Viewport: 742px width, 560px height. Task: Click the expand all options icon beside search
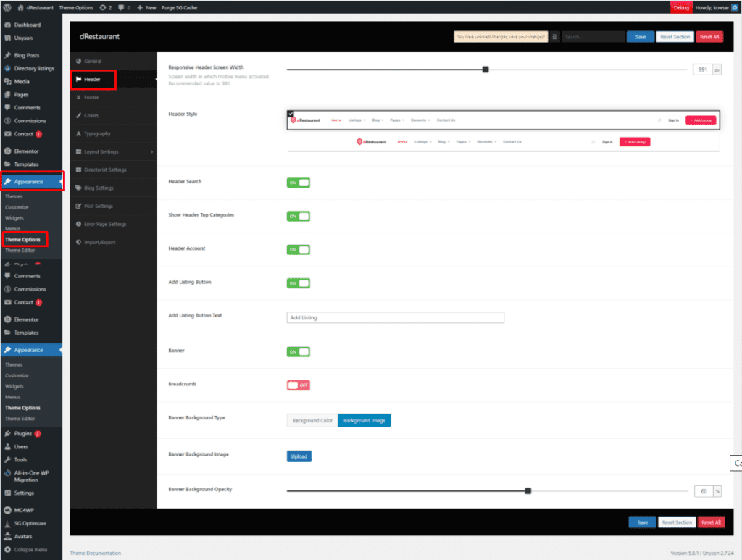click(555, 37)
